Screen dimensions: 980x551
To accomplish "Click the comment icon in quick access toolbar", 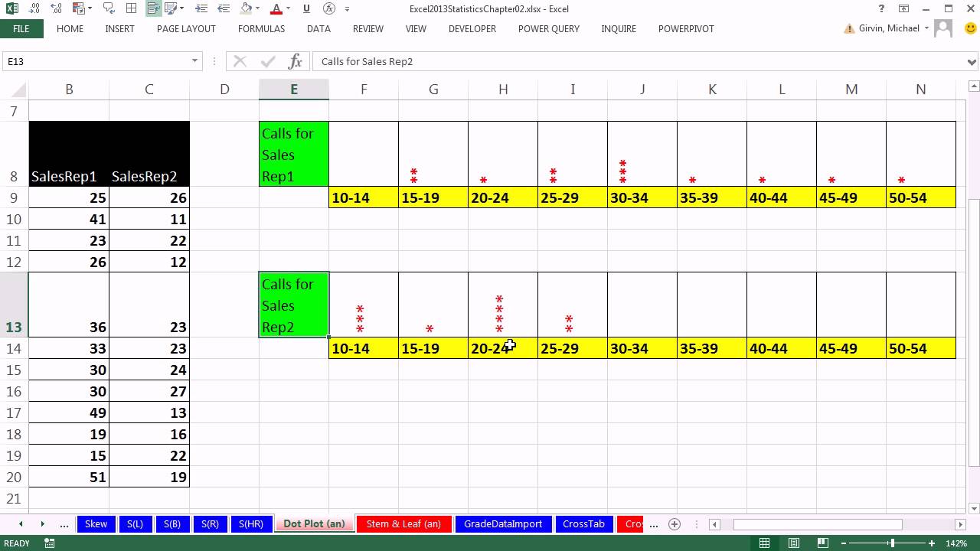I will (x=109, y=9).
